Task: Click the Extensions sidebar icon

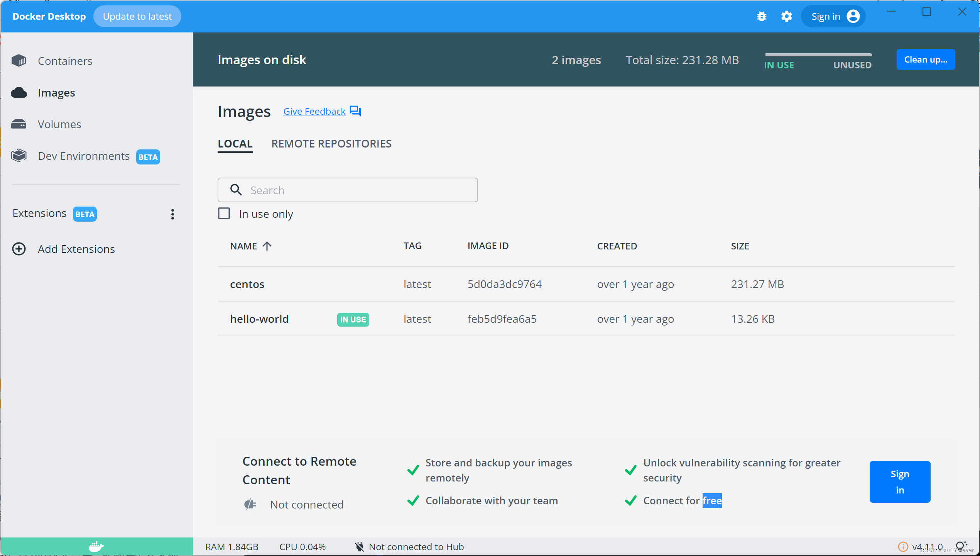Action: pyautogui.click(x=38, y=213)
